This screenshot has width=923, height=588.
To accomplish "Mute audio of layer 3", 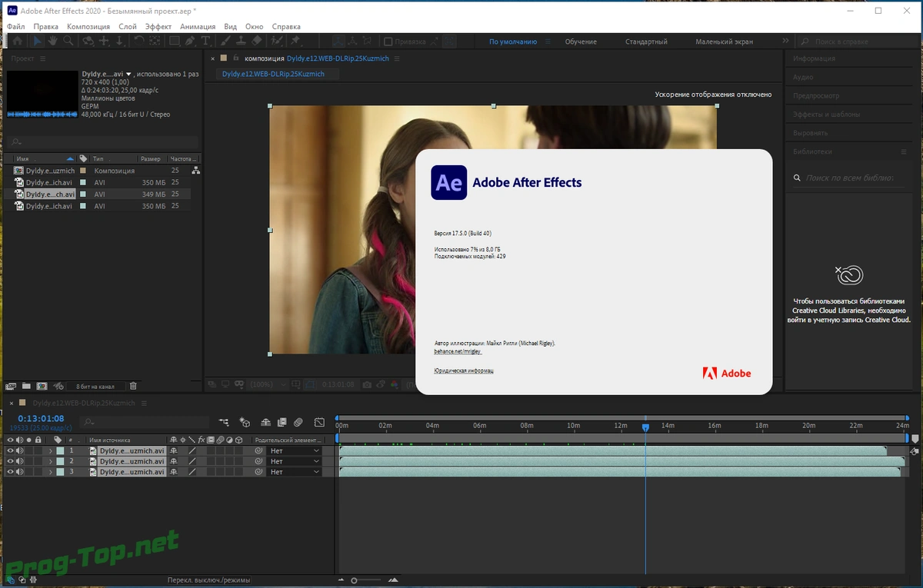I will pyautogui.click(x=19, y=471).
